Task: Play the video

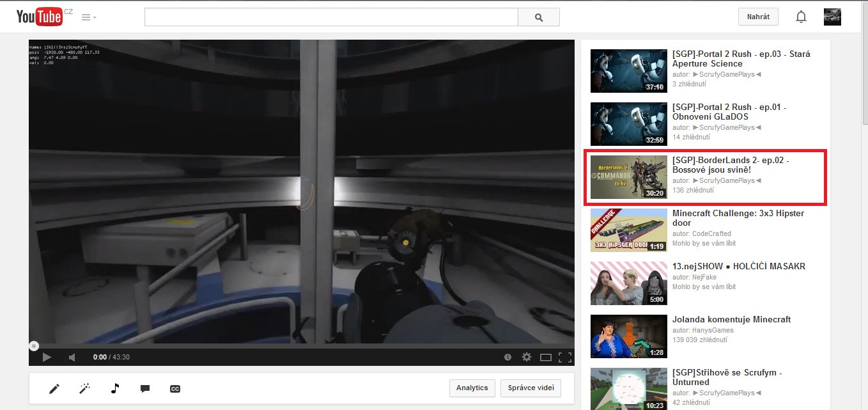Action: (47, 357)
